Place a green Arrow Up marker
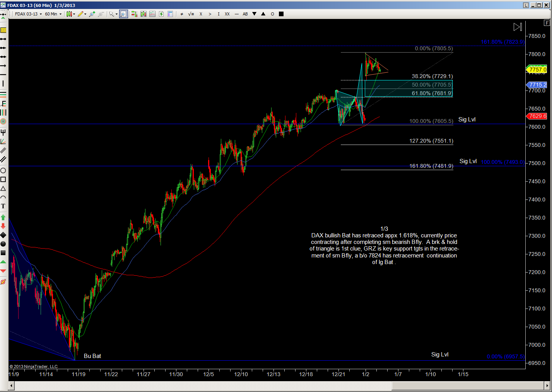 3,217
